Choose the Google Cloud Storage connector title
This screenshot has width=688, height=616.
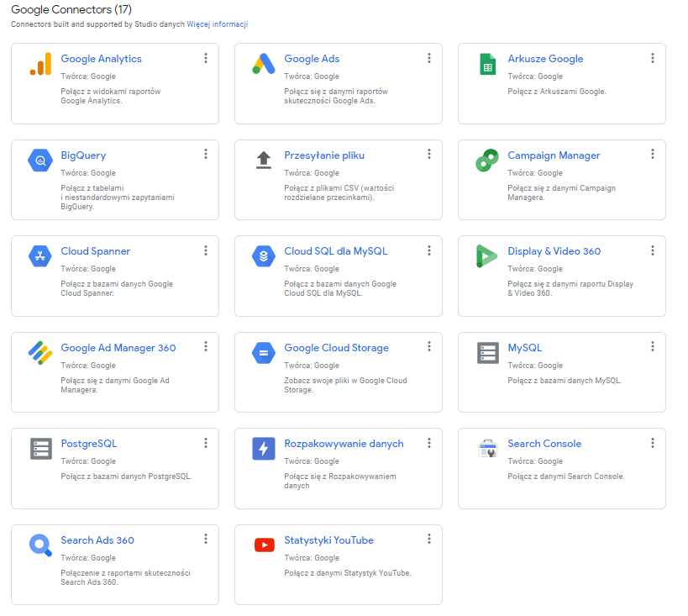coord(336,348)
